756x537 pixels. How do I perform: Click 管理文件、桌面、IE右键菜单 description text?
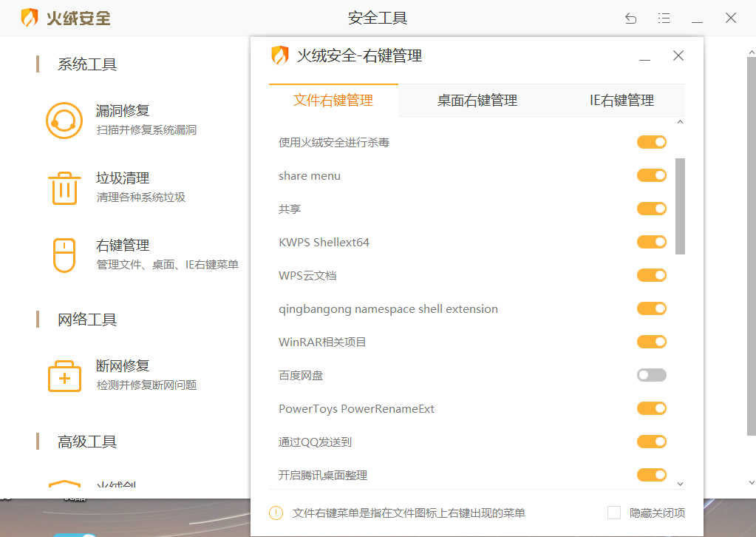tap(167, 265)
